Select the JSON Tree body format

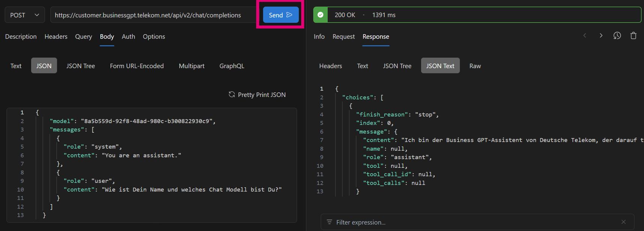pos(81,66)
